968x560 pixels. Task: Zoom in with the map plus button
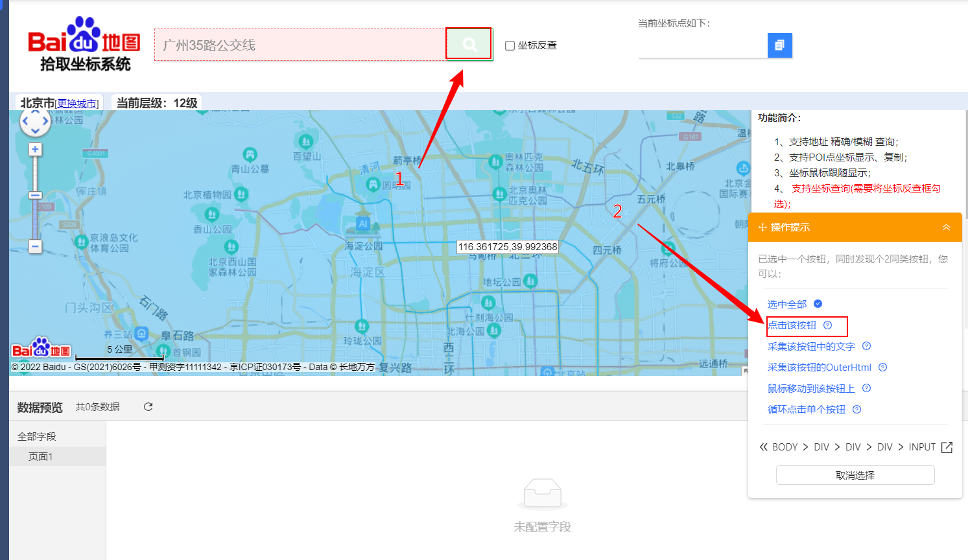pos(35,149)
